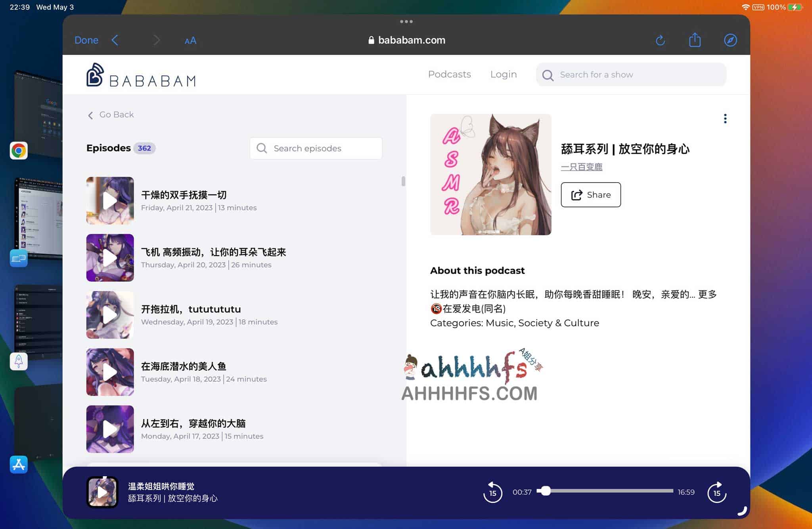Reload the page with the refresh icon
Image resolution: width=812 pixels, height=529 pixels.
(x=660, y=40)
